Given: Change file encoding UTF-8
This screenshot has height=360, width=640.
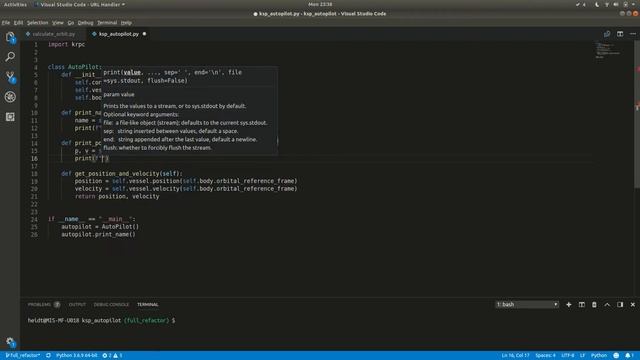Looking at the screenshot, I should click(x=568, y=356).
